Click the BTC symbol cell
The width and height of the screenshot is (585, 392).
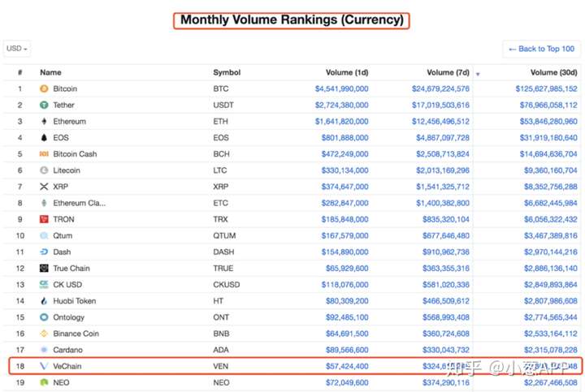[221, 88]
